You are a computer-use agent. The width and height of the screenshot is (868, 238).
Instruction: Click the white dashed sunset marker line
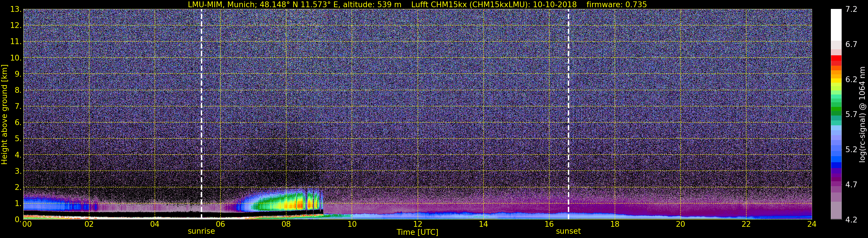click(x=568, y=114)
